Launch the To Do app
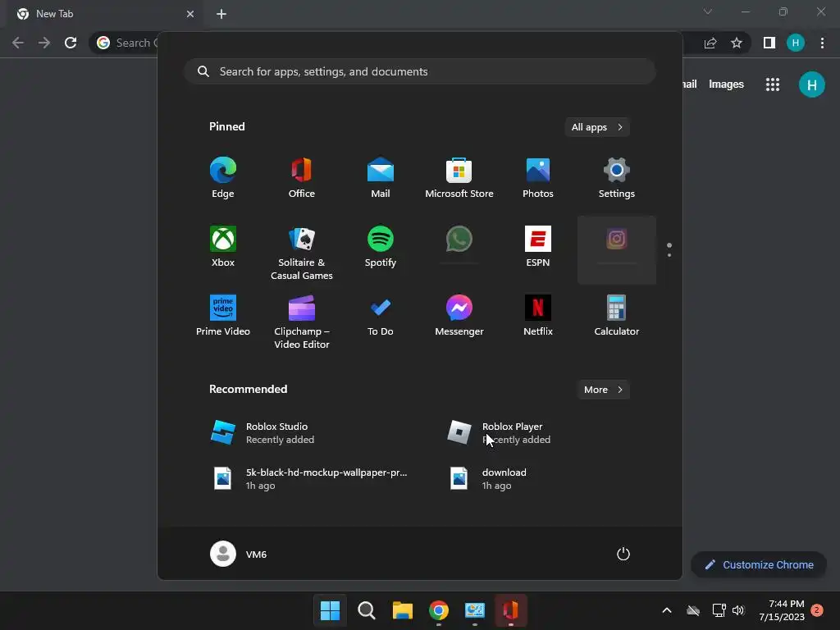840x630 pixels. (x=381, y=316)
